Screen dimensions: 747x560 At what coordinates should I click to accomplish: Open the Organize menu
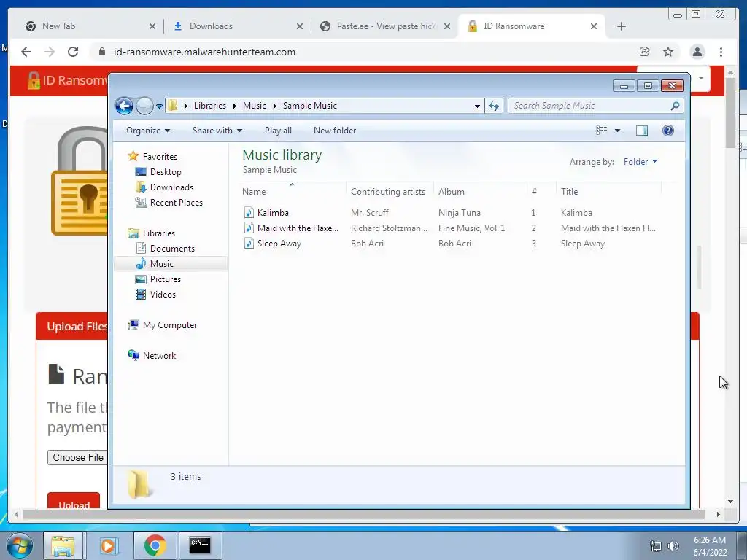tap(147, 131)
